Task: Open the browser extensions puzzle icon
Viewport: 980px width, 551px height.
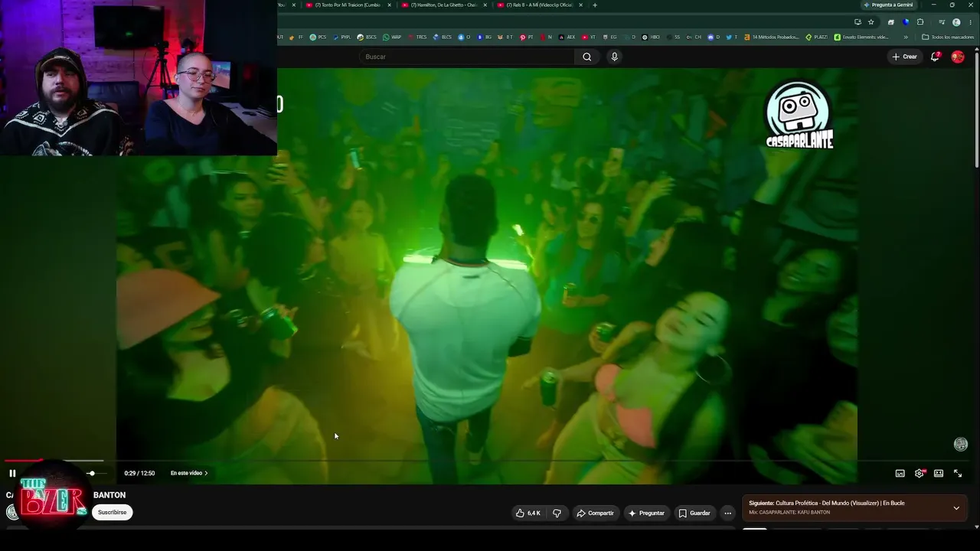Action: (x=920, y=22)
